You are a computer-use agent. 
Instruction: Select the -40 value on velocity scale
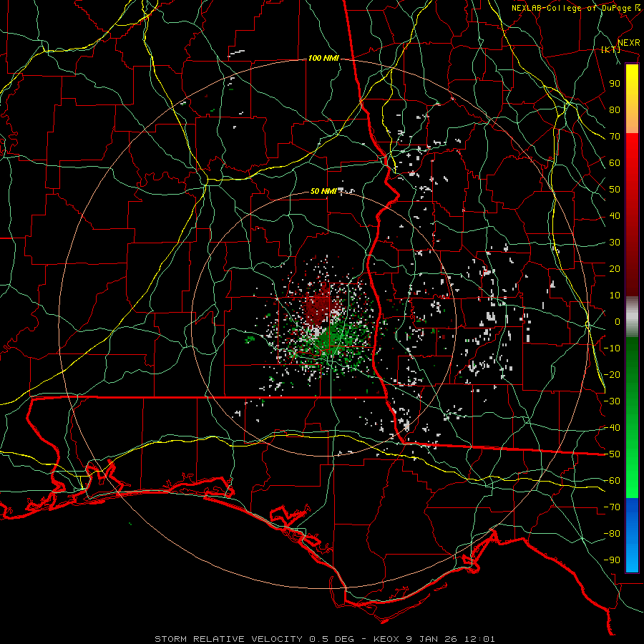(612, 428)
